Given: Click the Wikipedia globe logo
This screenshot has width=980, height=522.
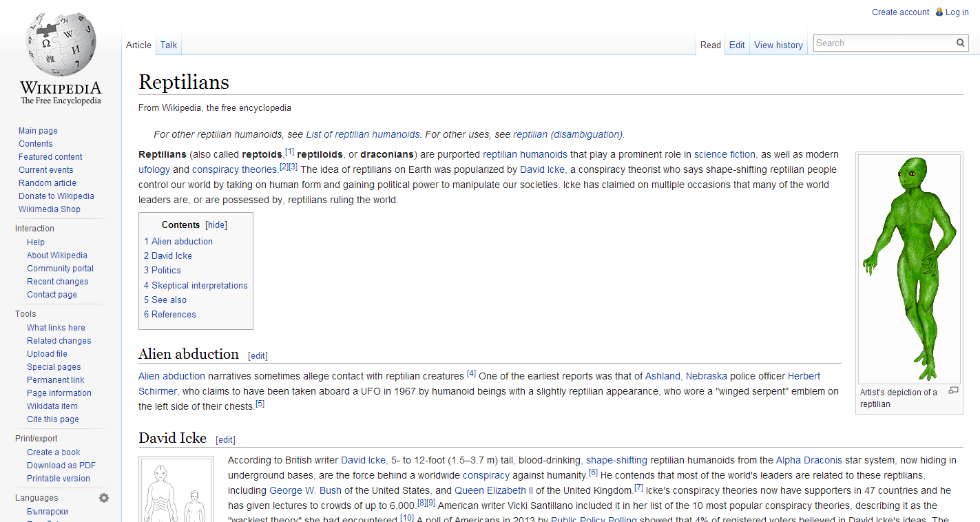Looking at the screenshot, I should 61,45.
